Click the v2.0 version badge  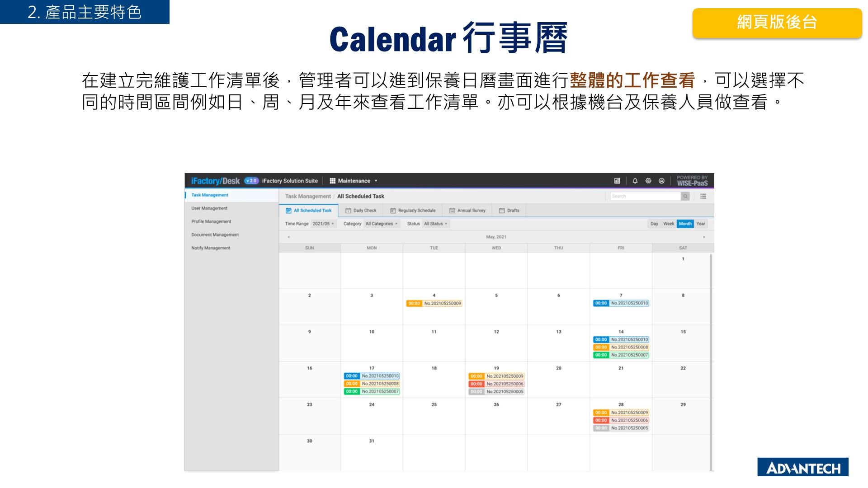(x=251, y=181)
